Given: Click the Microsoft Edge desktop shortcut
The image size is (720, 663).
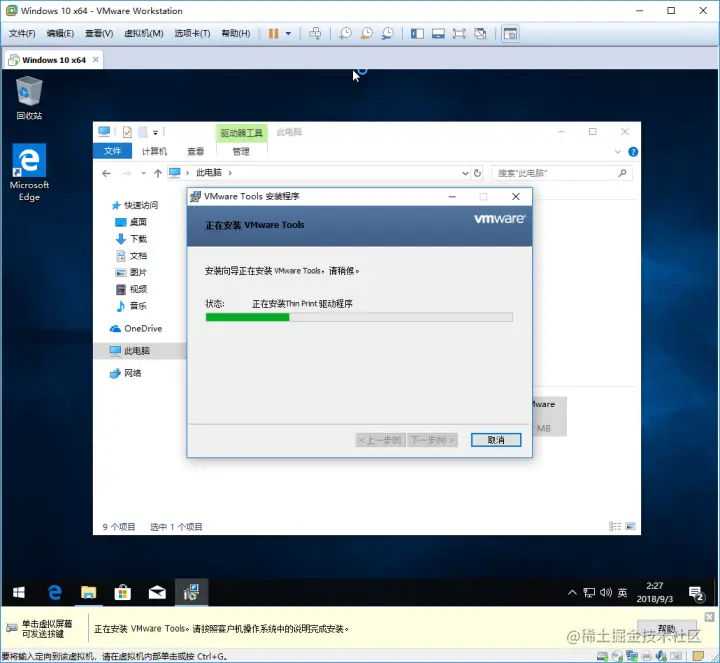Looking at the screenshot, I should 29,173.
